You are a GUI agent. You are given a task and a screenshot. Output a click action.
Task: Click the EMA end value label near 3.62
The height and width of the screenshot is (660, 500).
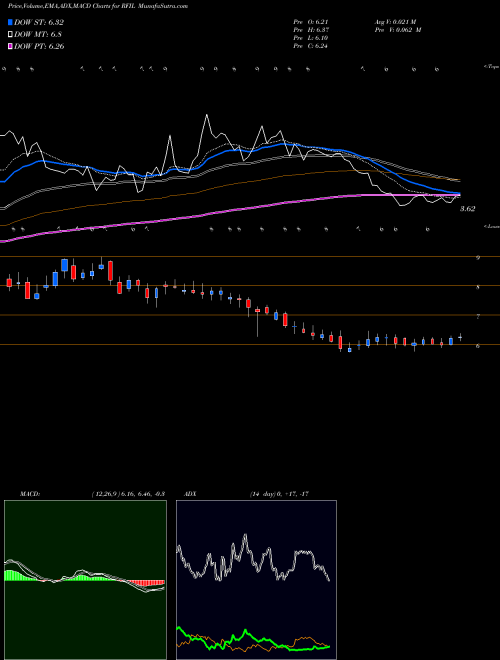(x=467, y=209)
